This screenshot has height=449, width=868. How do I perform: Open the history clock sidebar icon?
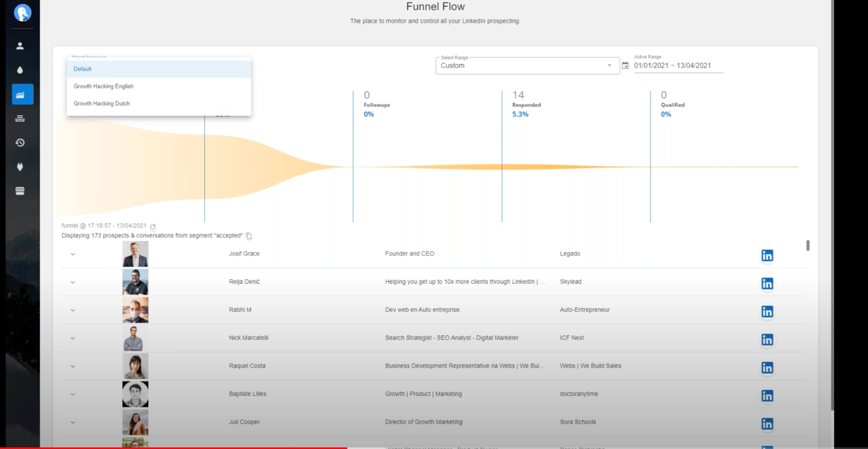[x=20, y=143]
